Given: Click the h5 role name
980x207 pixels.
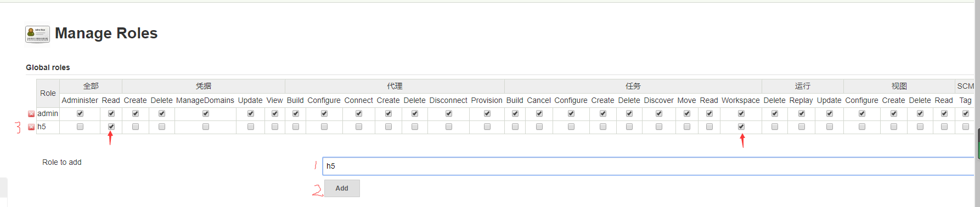Looking at the screenshot, I should pos(42,127).
